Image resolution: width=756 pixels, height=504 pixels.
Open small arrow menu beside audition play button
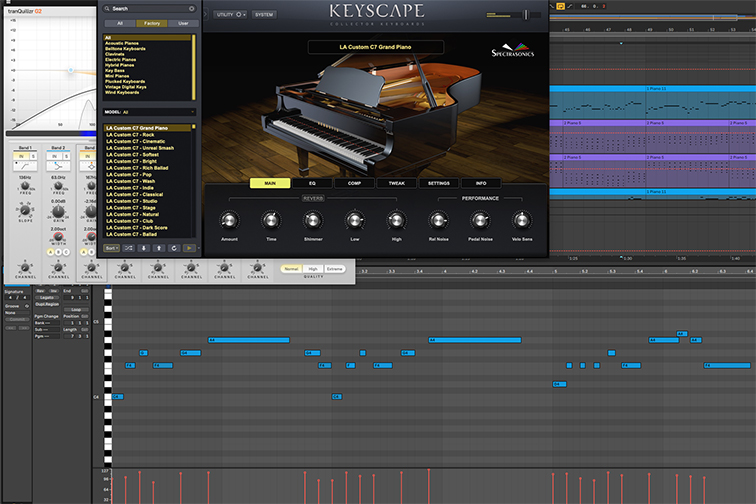click(x=198, y=248)
